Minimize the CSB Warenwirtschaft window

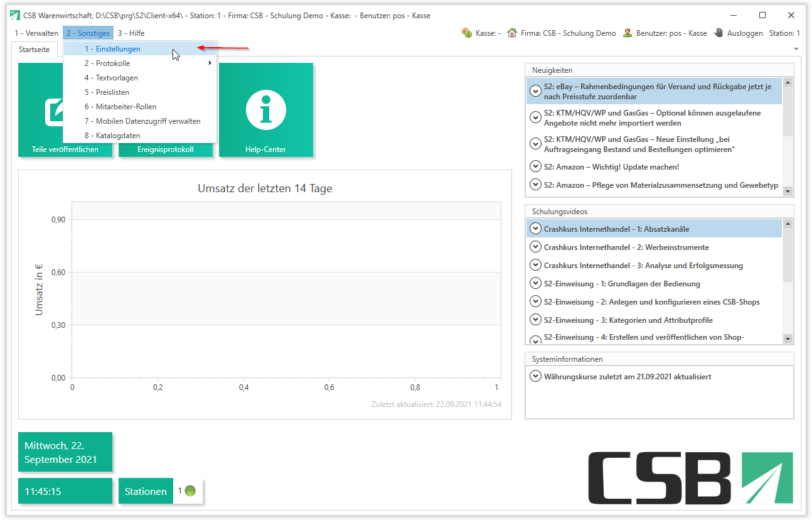[734, 15]
